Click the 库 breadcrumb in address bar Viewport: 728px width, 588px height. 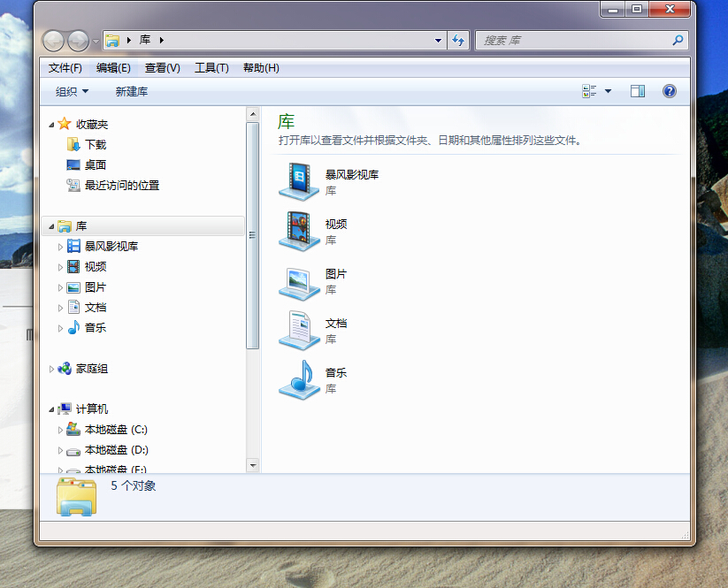145,40
